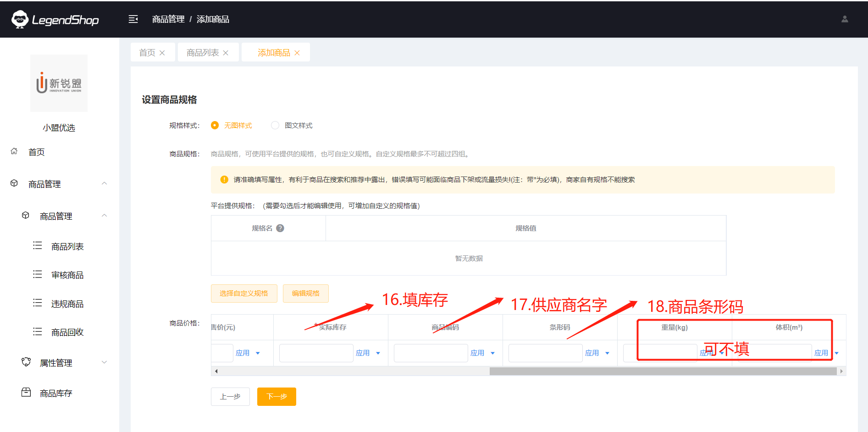868x432 pixels.
Task: Click the 新锐盟 shop logo thumbnail
Action: 59,83
